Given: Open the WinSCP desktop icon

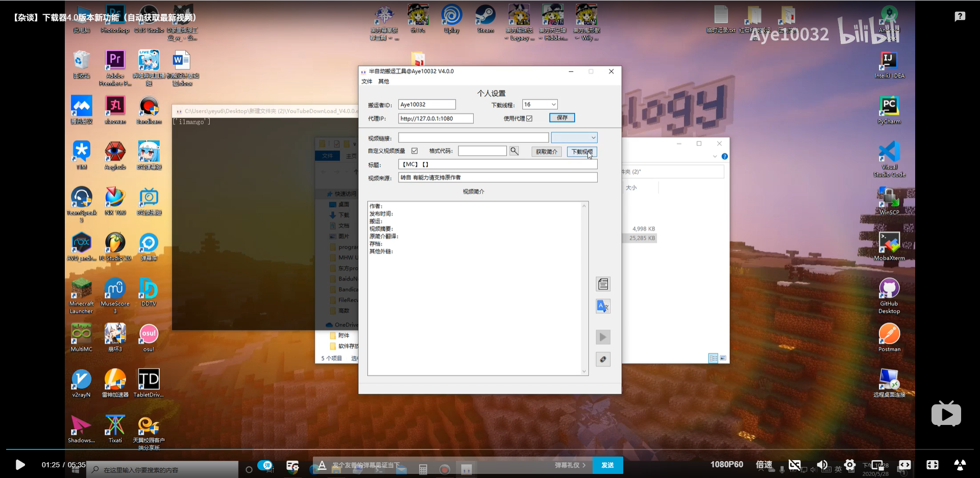Looking at the screenshot, I should pos(889,201).
